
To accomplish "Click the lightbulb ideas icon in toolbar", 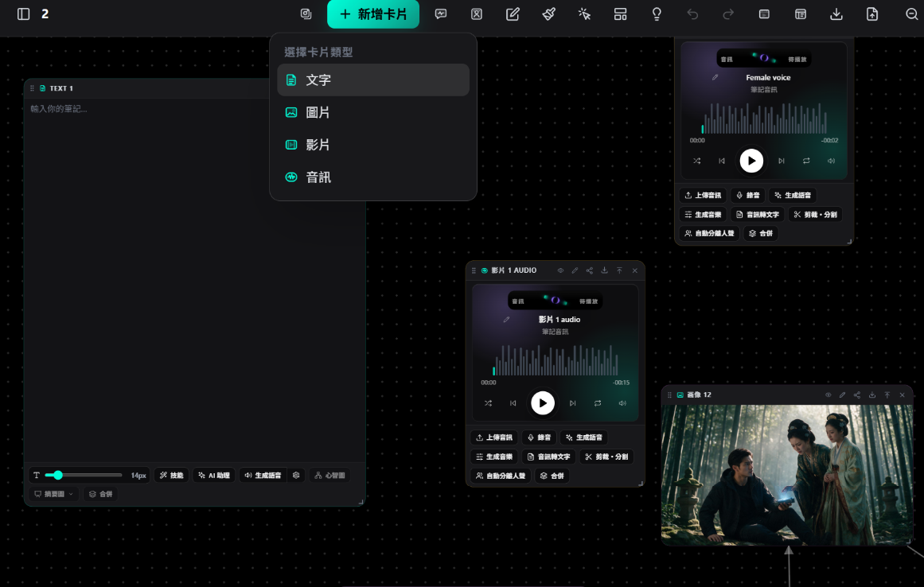I will pyautogui.click(x=657, y=14).
